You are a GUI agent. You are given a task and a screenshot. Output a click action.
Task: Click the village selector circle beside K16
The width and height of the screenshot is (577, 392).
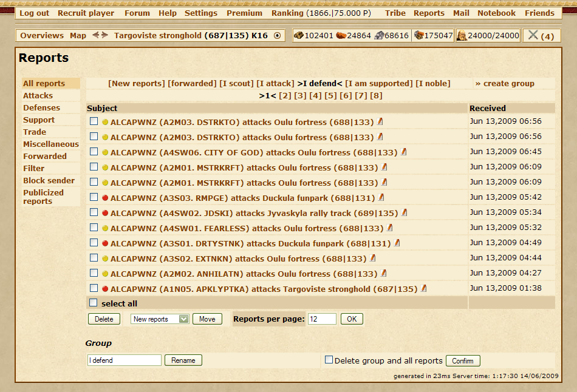(x=278, y=36)
